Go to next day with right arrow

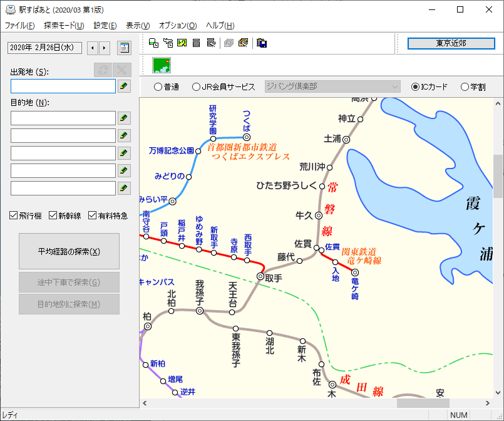tap(104, 48)
